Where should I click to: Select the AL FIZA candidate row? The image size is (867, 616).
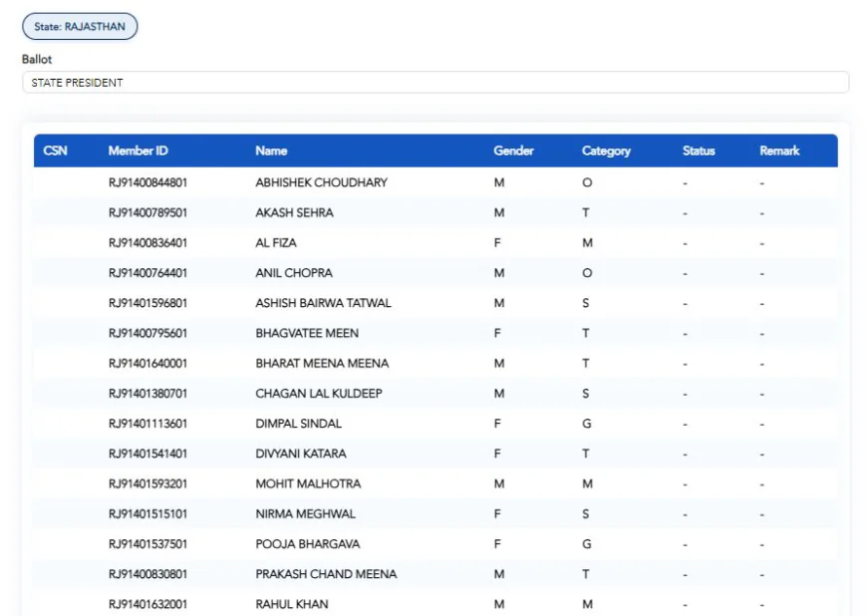276,242
